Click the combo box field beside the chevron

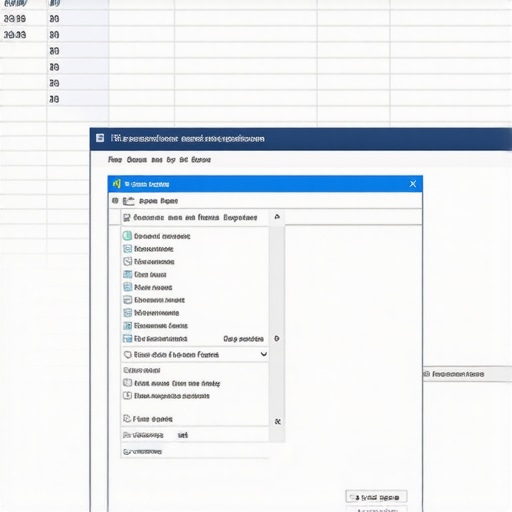(195, 354)
